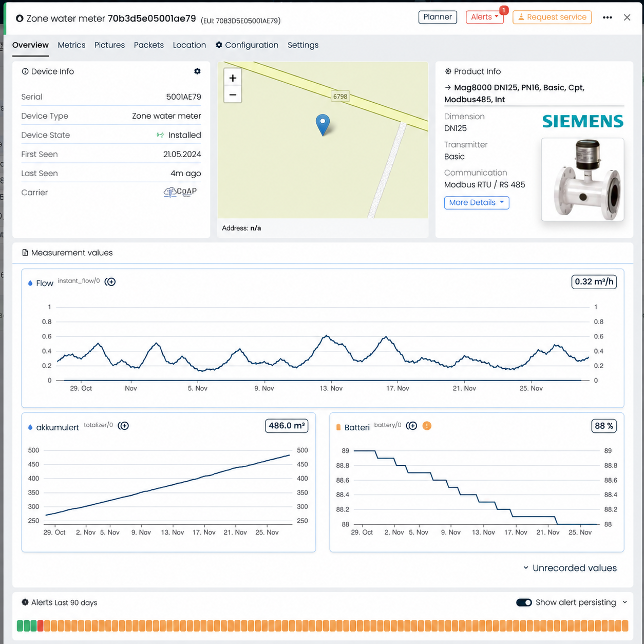This screenshot has height=644, width=644.
Task: Click the Measurement values document icon
Action: [x=25, y=253]
